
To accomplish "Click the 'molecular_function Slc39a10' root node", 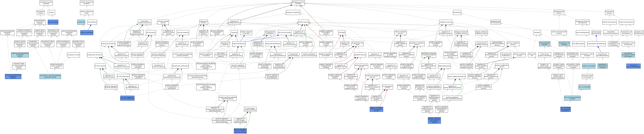I will click(46, 3).
